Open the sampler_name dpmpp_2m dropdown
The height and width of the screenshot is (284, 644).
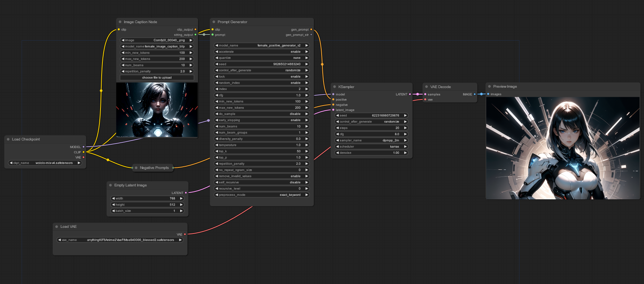click(371, 140)
